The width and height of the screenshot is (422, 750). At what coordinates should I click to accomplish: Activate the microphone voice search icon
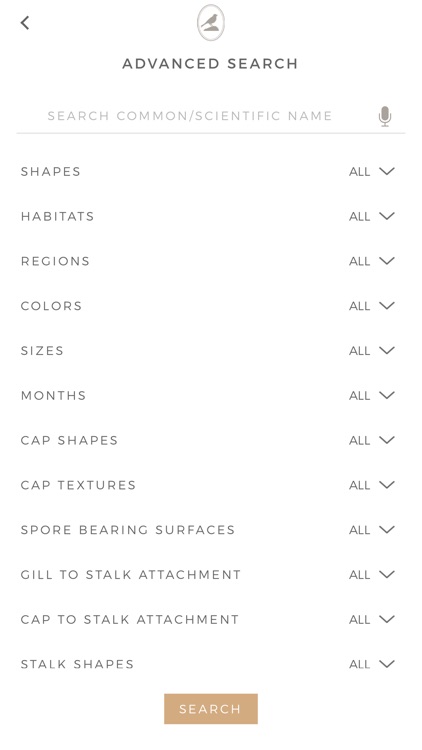point(385,116)
